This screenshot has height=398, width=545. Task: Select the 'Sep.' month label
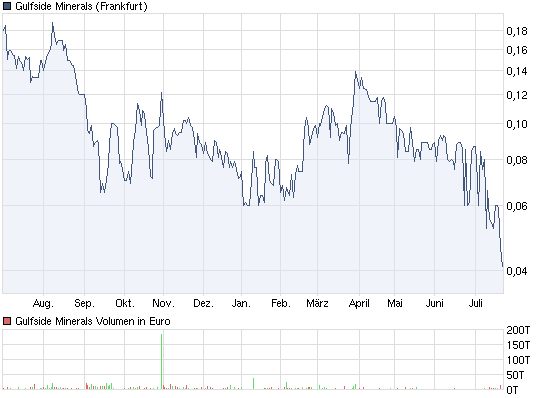point(84,303)
